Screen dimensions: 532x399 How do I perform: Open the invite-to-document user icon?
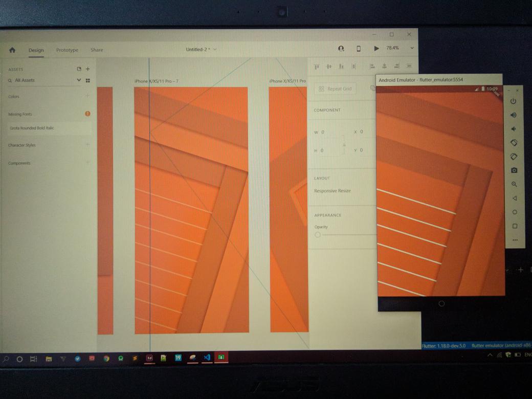tap(341, 49)
